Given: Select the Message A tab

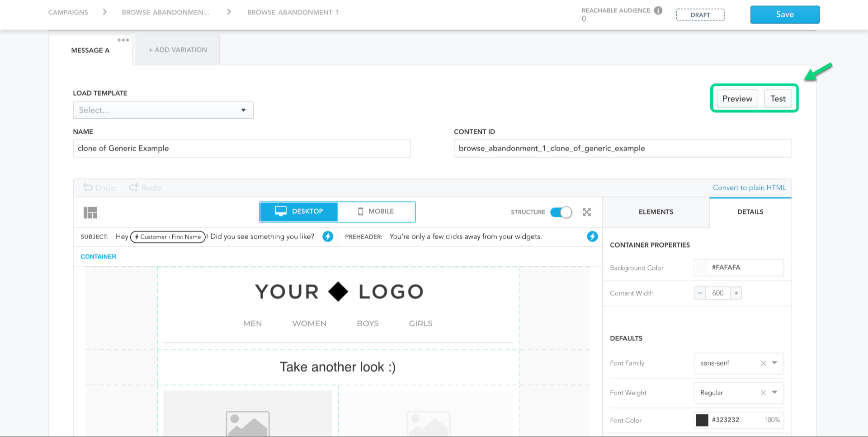Looking at the screenshot, I should [90, 50].
